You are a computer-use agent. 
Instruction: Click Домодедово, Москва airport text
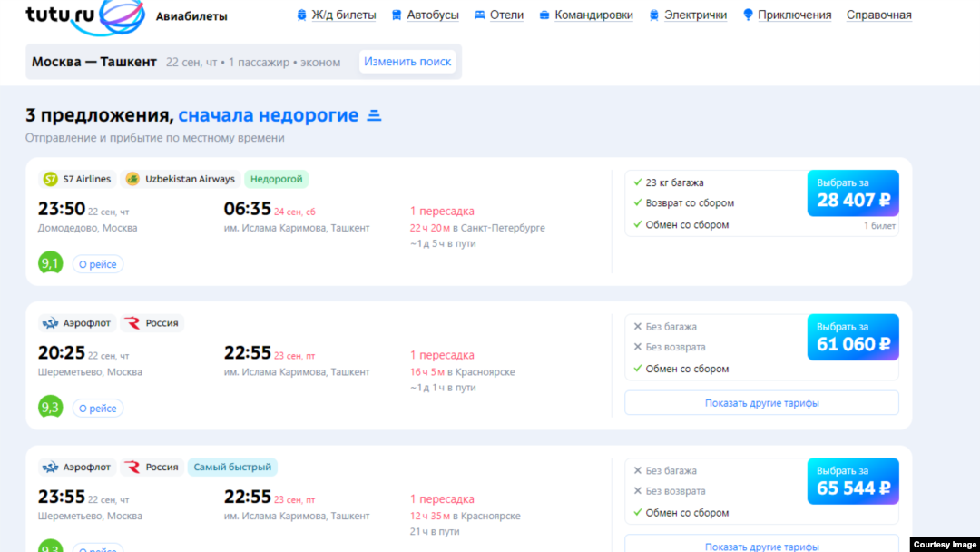(x=87, y=228)
